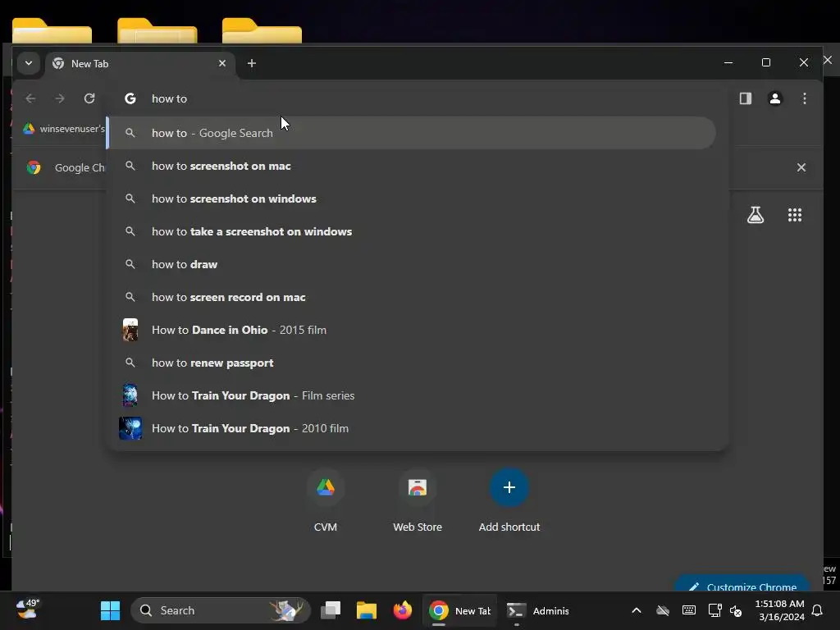
Task: Click Customize Chrome button
Action: pos(742,584)
